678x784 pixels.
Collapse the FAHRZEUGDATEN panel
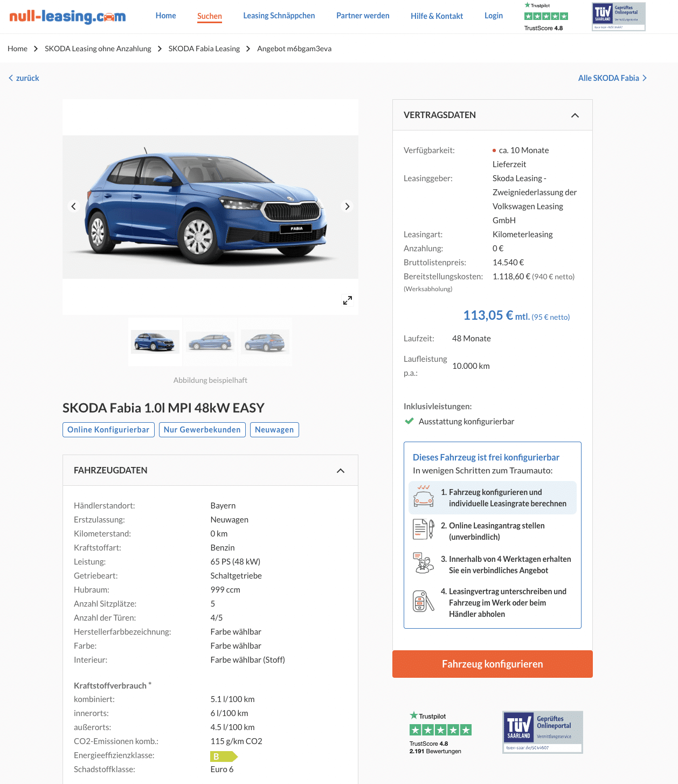point(341,470)
